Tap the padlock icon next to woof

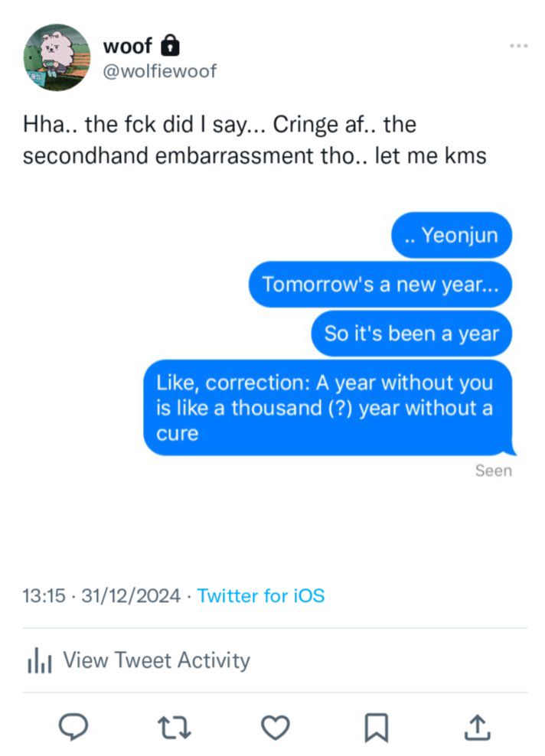169,45
